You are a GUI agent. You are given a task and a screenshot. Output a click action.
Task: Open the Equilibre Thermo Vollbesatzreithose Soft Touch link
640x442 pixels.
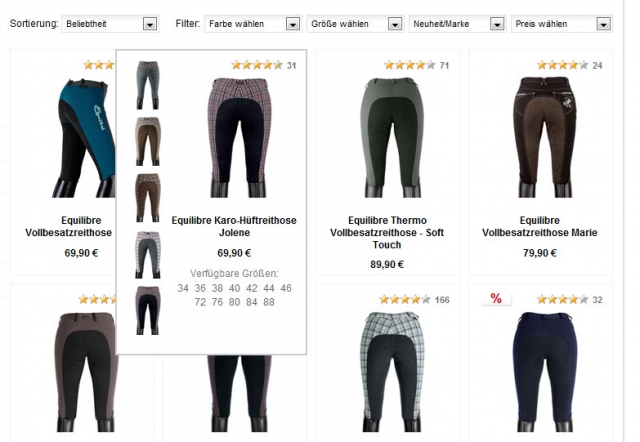(x=387, y=233)
